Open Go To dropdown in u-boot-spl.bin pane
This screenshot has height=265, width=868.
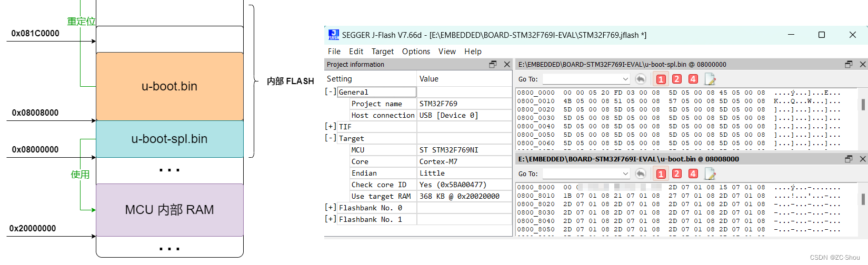coord(625,79)
